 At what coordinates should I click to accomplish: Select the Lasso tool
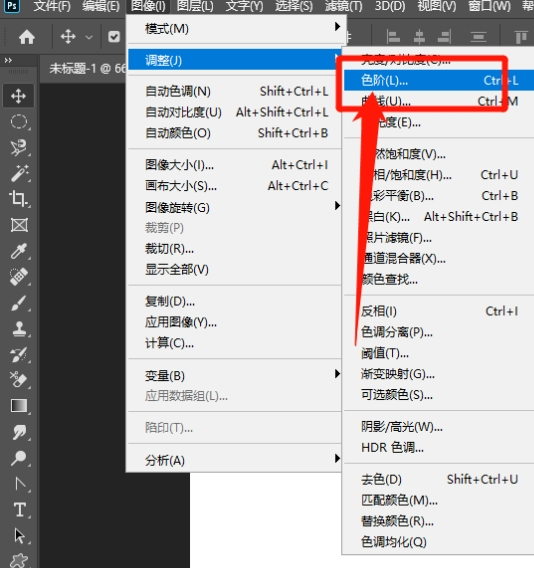19,147
